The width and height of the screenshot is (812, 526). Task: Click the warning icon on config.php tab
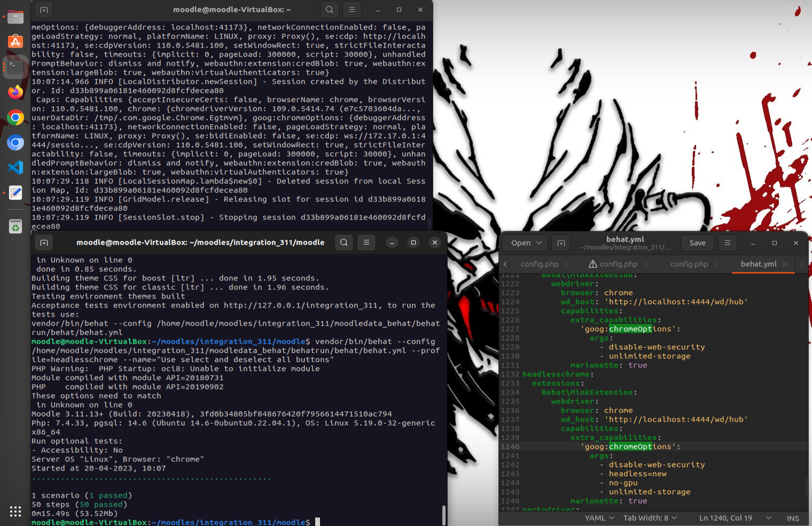pyautogui.click(x=593, y=264)
